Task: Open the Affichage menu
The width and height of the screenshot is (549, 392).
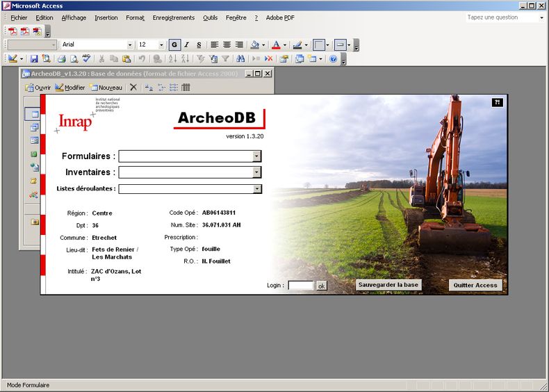Action: [74, 17]
